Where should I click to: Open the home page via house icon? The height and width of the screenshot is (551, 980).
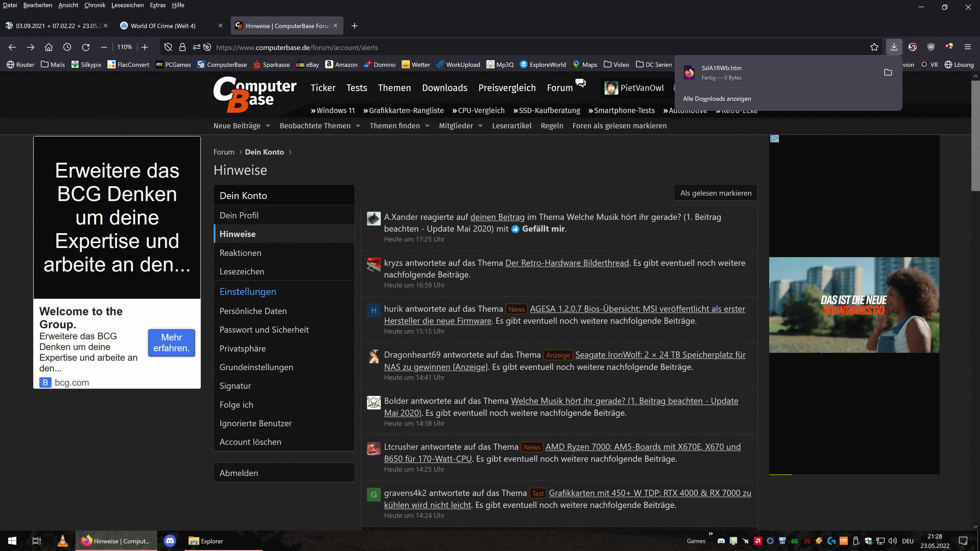pos(49,47)
